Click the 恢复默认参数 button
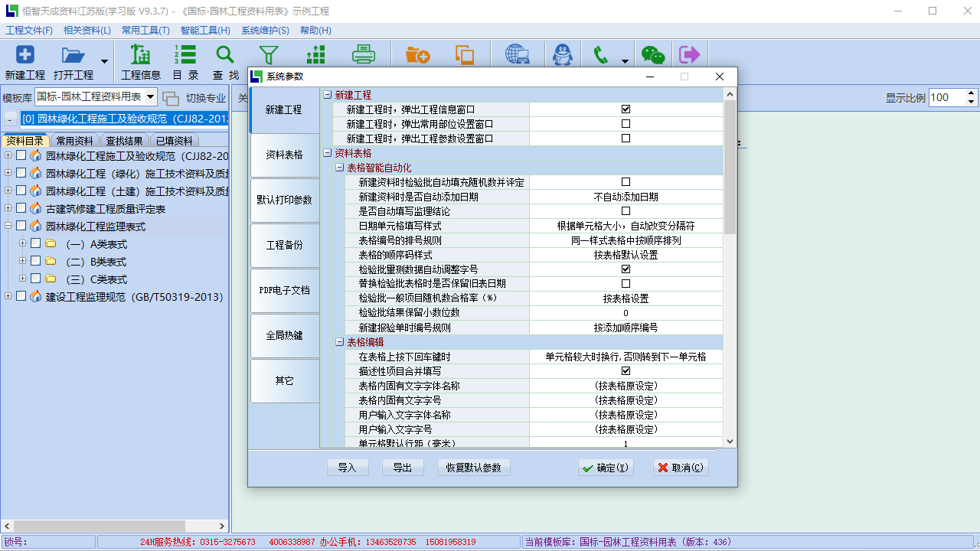 [473, 467]
